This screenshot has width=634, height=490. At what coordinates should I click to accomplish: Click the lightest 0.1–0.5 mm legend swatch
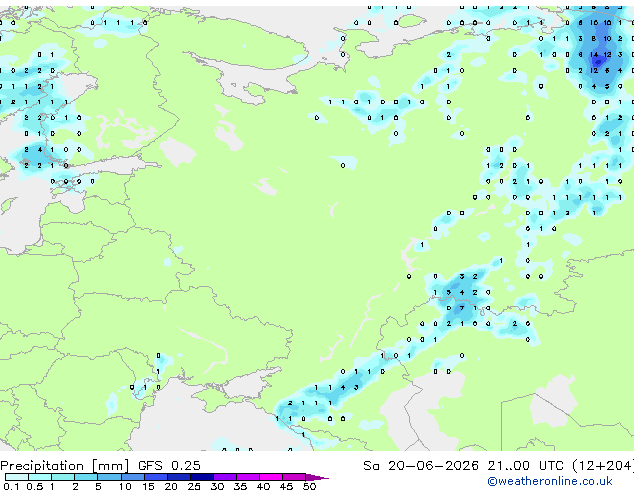click(17, 477)
